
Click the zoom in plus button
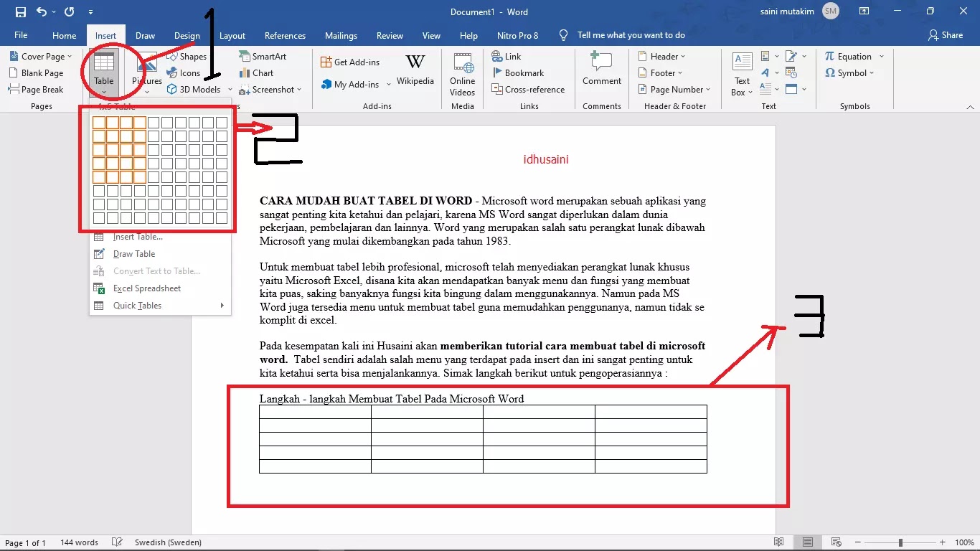943,542
